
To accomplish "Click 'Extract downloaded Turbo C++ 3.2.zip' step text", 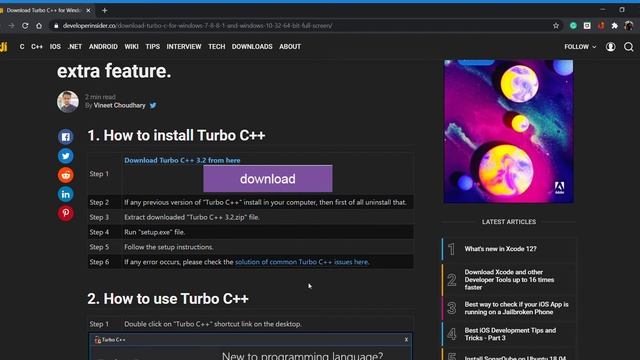I will [x=192, y=217].
